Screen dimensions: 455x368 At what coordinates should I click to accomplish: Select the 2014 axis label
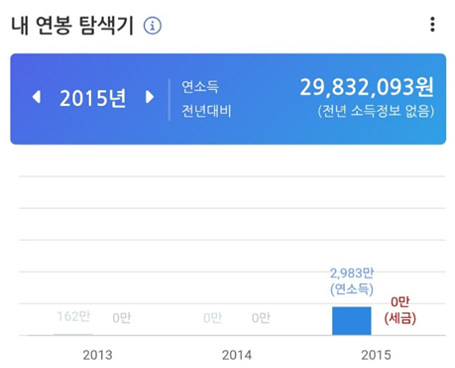(x=237, y=355)
